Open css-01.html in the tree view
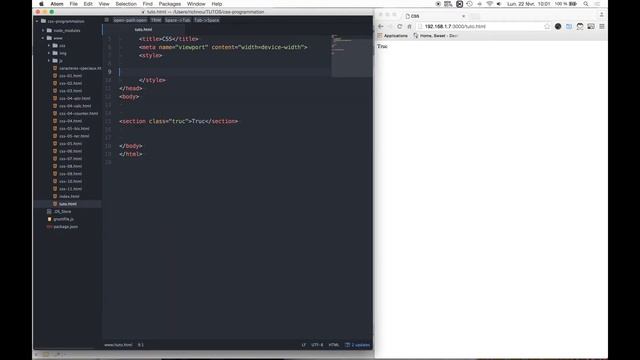This screenshot has width=640, height=360. 70,76
